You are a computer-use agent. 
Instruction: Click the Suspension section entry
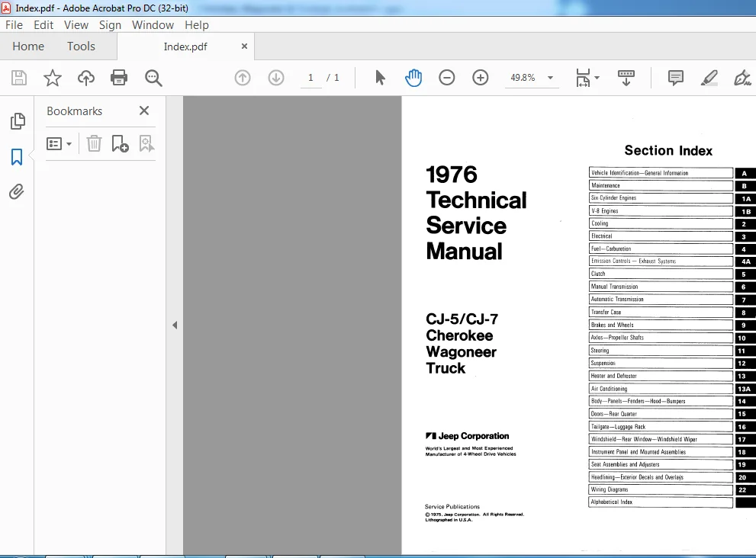click(x=661, y=363)
